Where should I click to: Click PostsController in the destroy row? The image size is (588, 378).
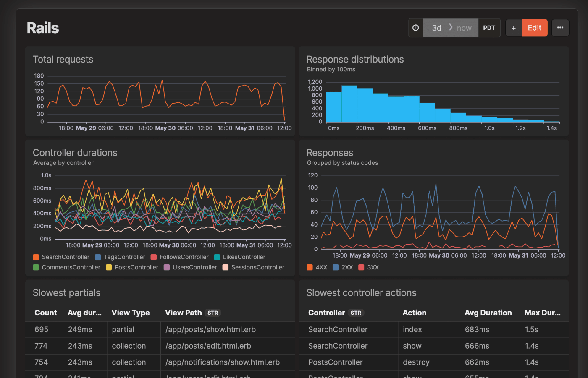(335, 362)
